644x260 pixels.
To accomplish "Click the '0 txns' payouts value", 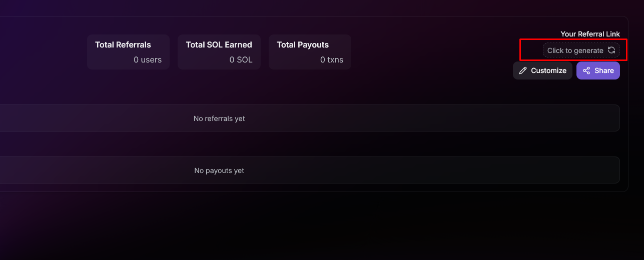I will pyautogui.click(x=332, y=59).
